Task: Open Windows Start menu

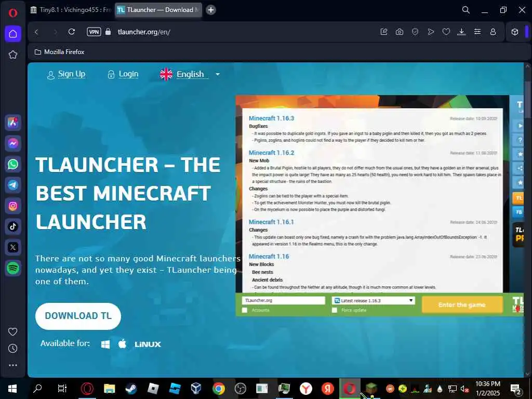Action: [12, 389]
